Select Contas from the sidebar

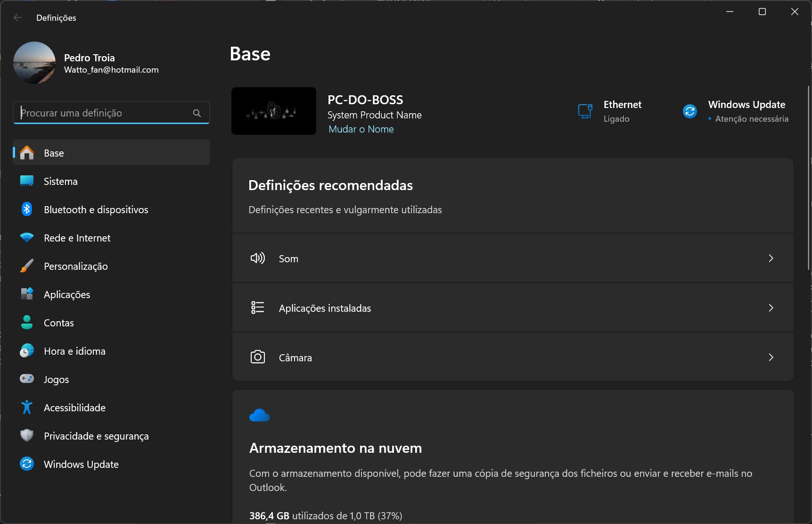[59, 323]
